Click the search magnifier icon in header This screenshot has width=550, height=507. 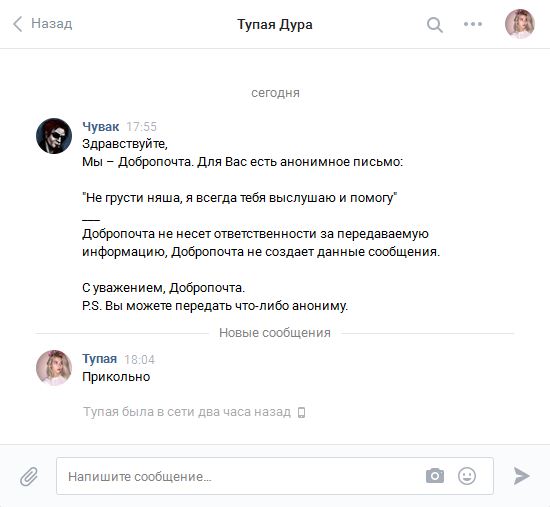(x=435, y=25)
